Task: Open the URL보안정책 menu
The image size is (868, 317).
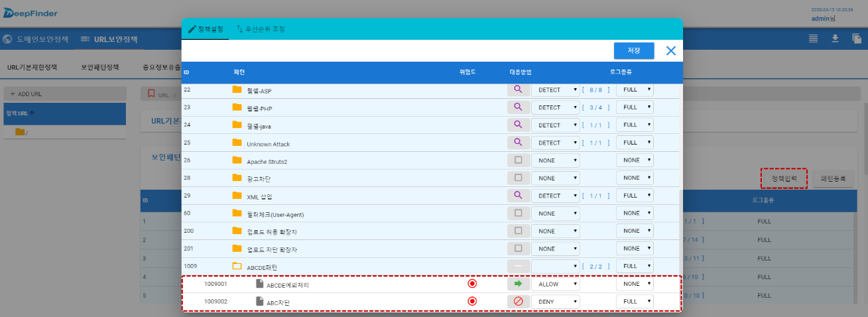Action: click(x=109, y=39)
